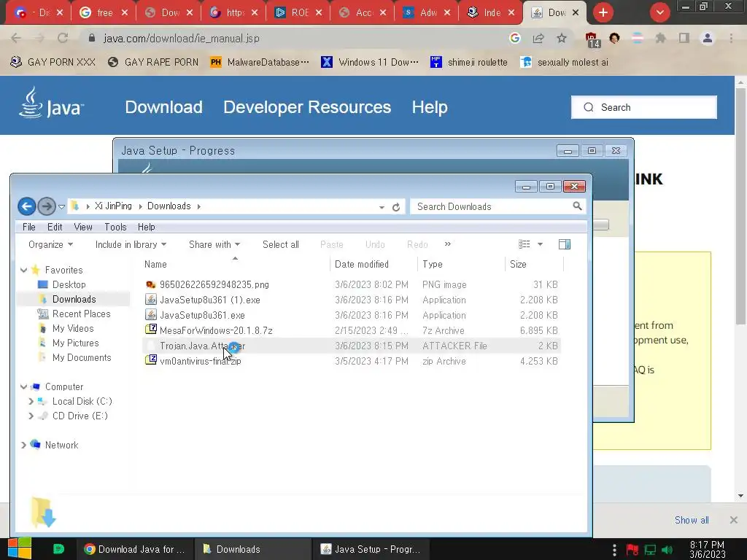Open a new Chrome tab with plus button
The image size is (747, 560).
(603, 12)
